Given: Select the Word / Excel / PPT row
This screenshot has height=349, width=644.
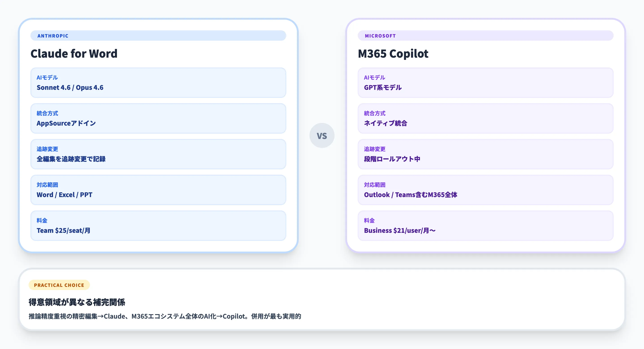Looking at the screenshot, I should (158, 190).
